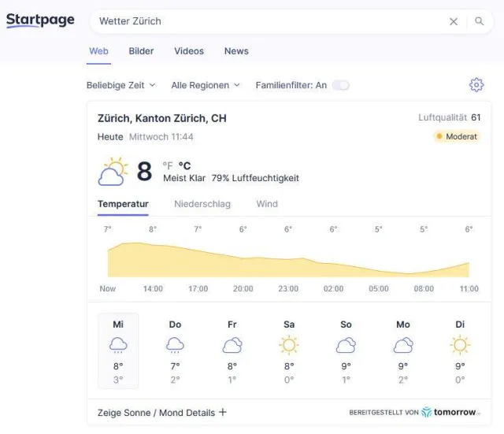
Task: Open the Alle Regionen dropdown
Action: [x=205, y=85]
